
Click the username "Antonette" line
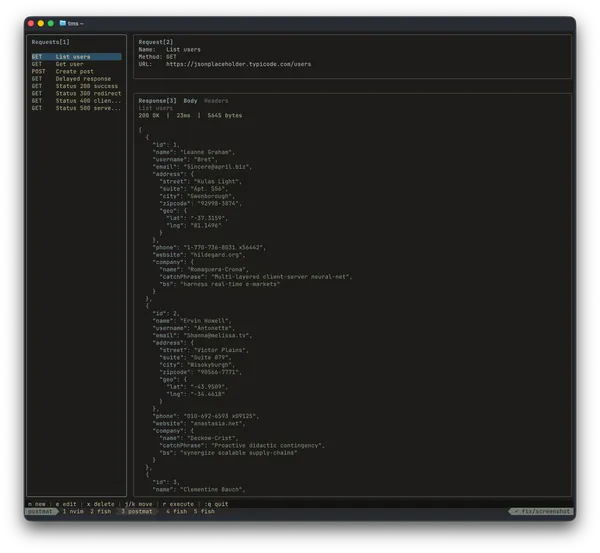(x=194, y=328)
